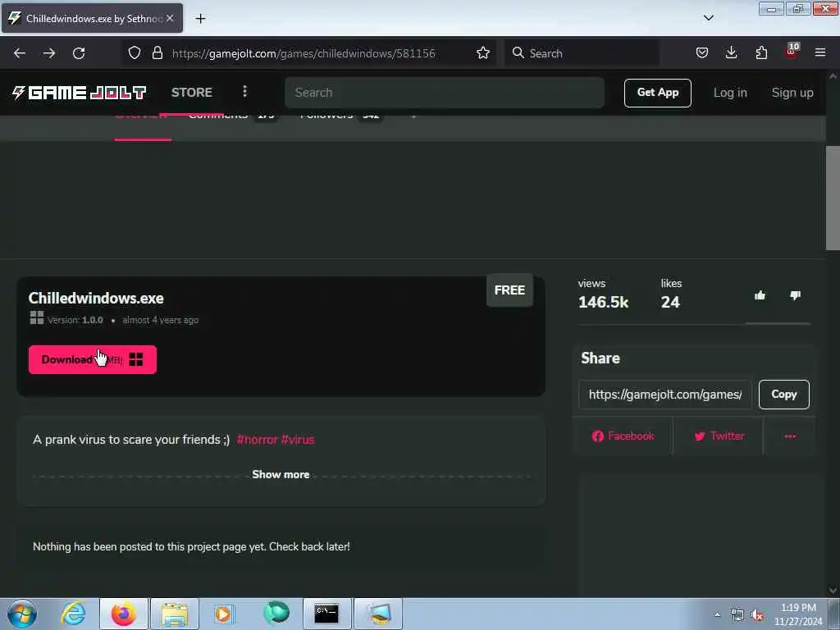The height and width of the screenshot is (630, 840).
Task: Open more share options ellipsis
Action: (x=790, y=436)
